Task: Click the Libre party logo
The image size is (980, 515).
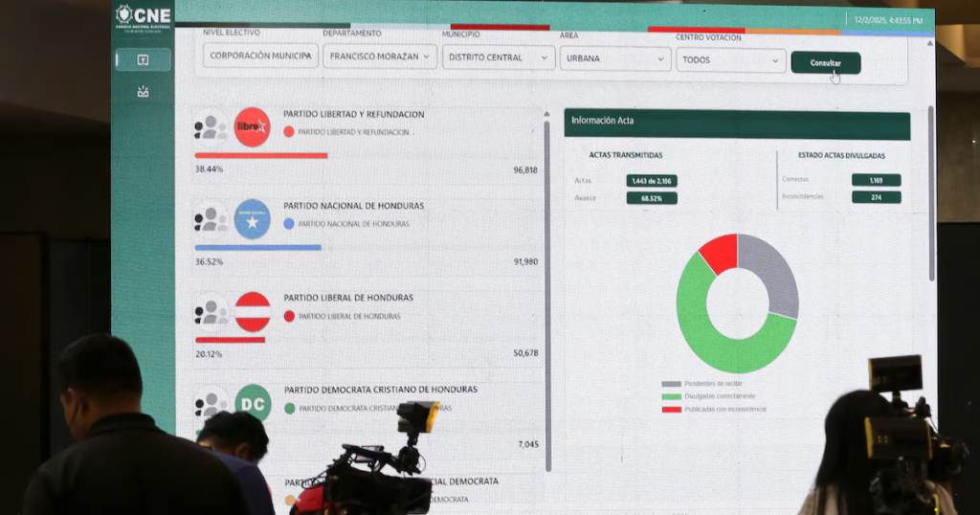Action: (x=253, y=127)
